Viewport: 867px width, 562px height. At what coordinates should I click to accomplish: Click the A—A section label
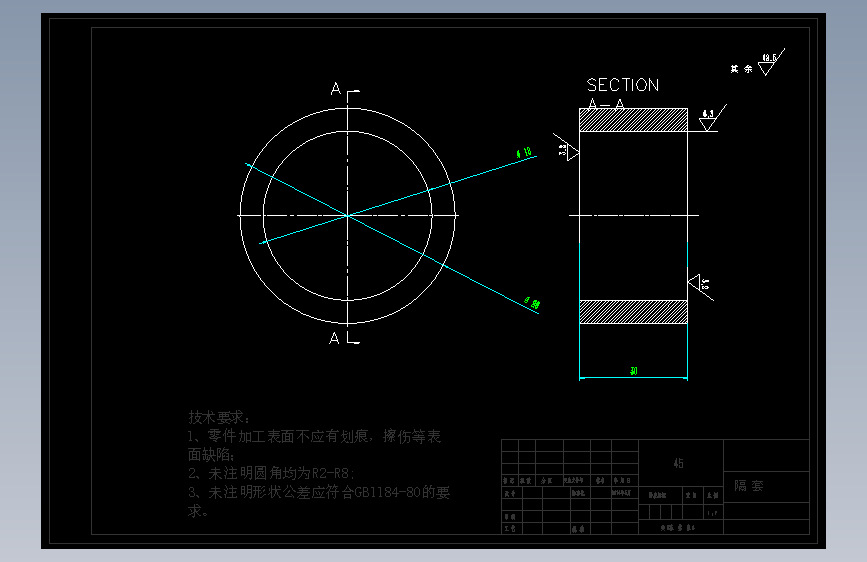(606, 104)
